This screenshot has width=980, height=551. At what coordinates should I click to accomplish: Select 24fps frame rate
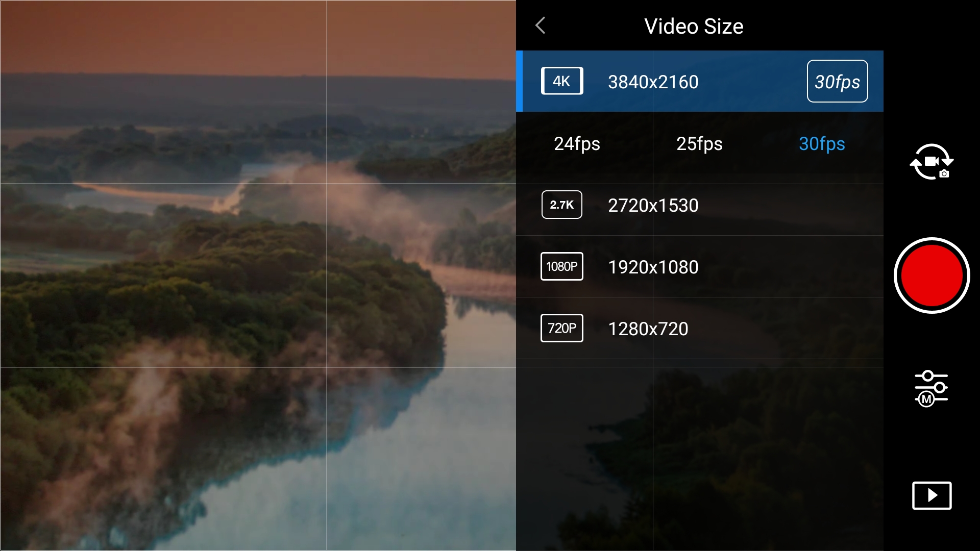577,144
